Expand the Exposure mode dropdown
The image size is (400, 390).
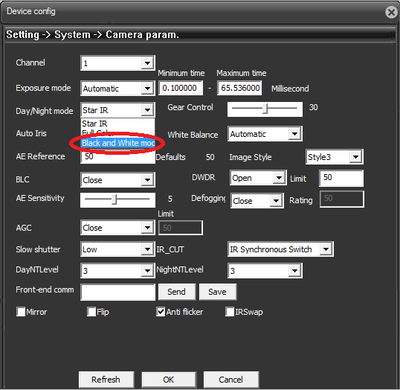(118, 88)
